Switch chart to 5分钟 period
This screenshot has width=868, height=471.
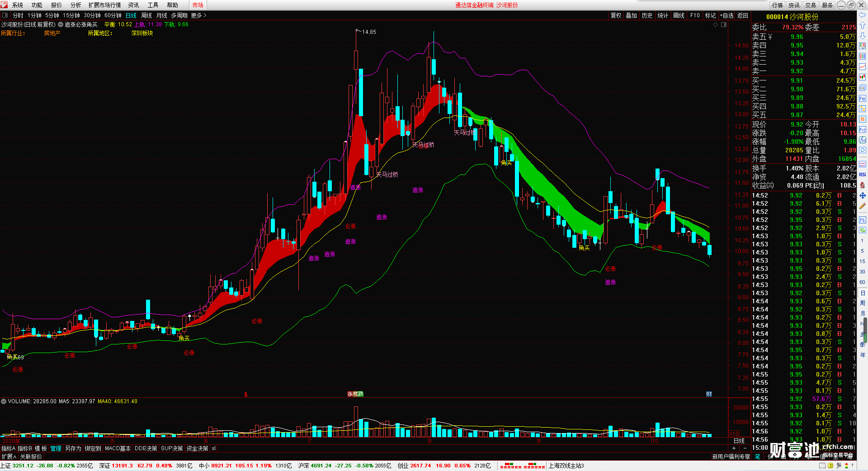click(52, 15)
